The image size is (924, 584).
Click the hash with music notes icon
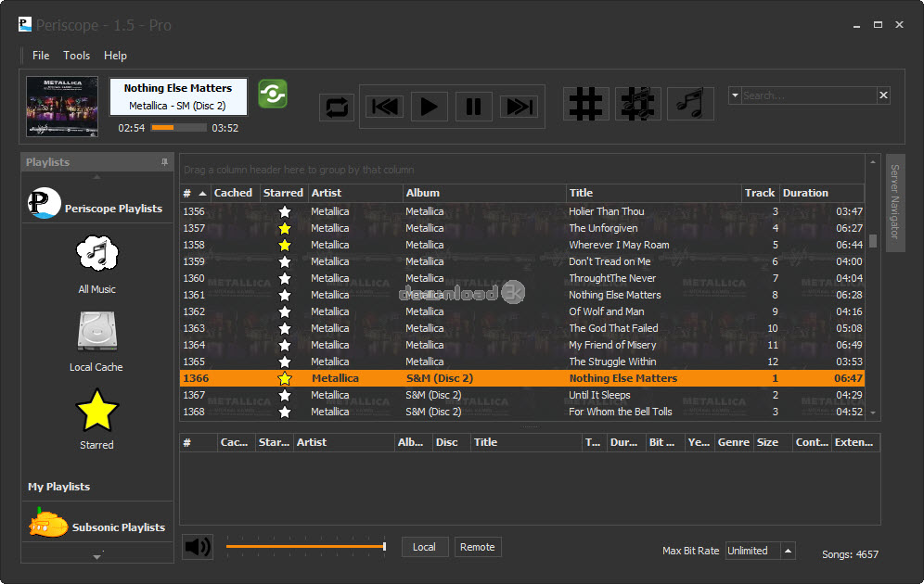(637, 104)
